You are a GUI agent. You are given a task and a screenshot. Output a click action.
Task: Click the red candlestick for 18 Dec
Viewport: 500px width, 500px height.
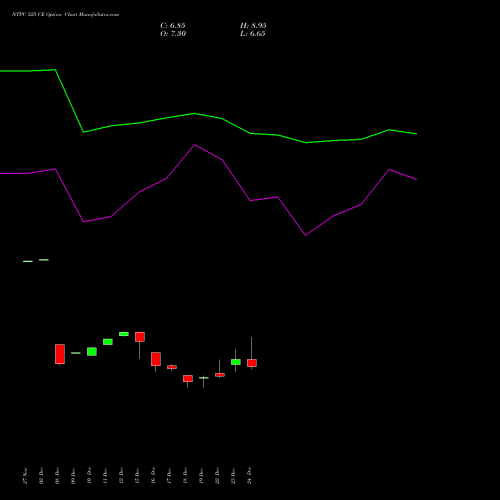click(x=188, y=378)
